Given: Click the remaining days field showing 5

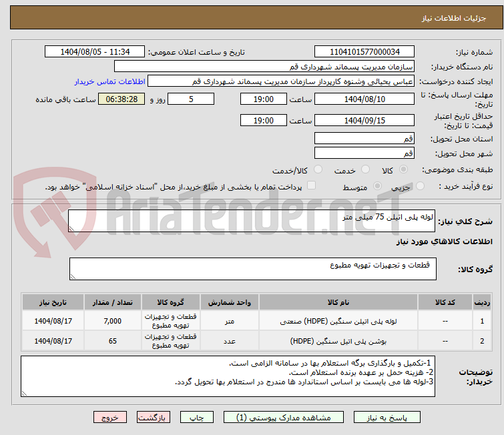Looking at the screenshot, I should [191, 99].
